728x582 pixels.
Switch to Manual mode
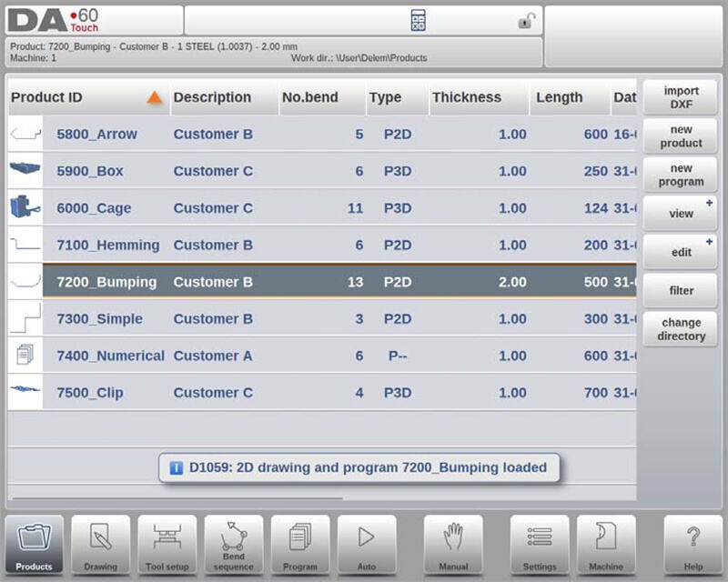pos(453,545)
